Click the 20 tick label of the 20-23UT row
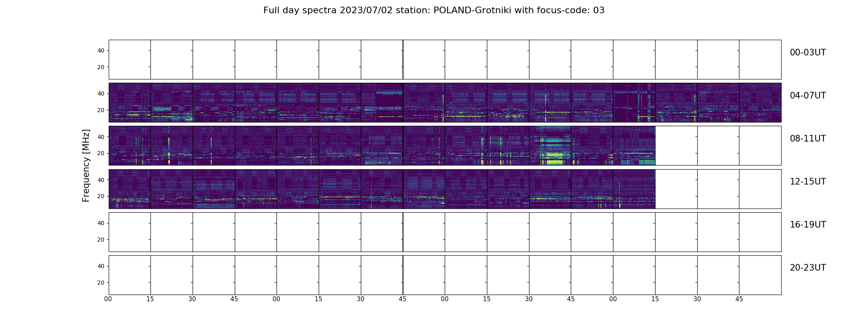The width and height of the screenshot is (868, 331). click(101, 283)
